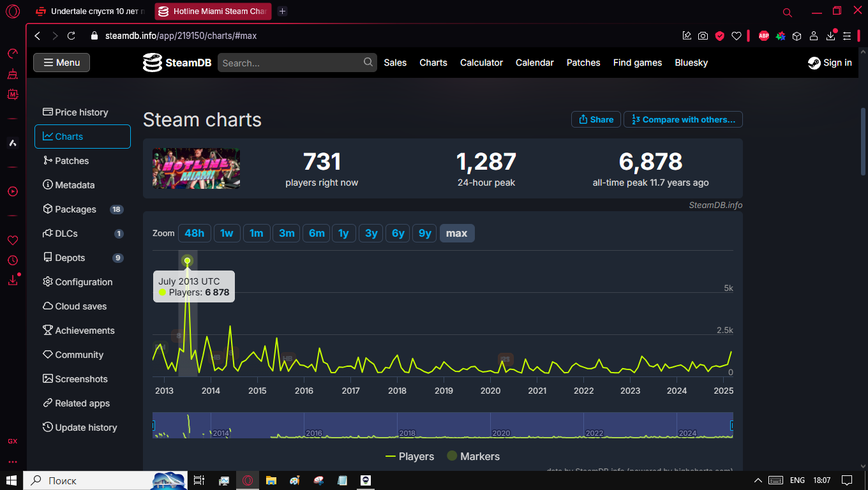The height and width of the screenshot is (490, 868).
Task: Open toolbar downloads icon with red dot
Action: tap(830, 36)
